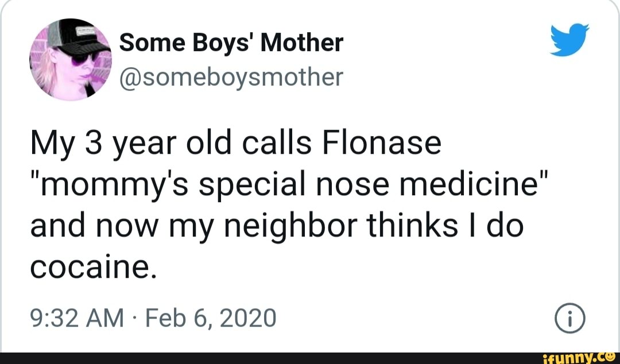The height and width of the screenshot is (364, 620).
Task: Click the @someboysmother handle
Action: pos(228,76)
